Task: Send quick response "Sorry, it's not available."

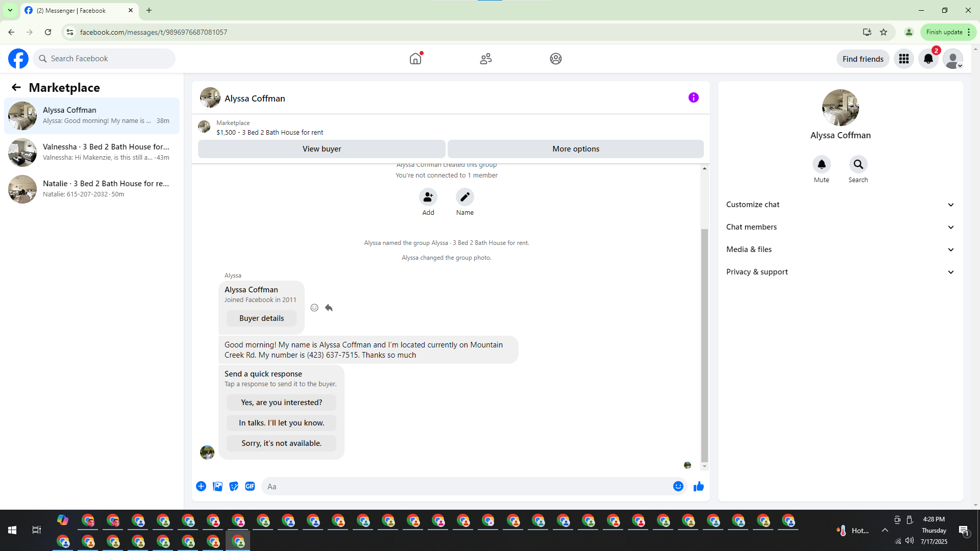Action: pyautogui.click(x=281, y=443)
